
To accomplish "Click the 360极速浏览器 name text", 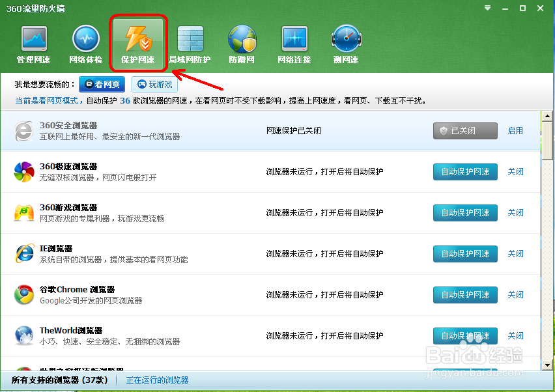I will (68, 167).
